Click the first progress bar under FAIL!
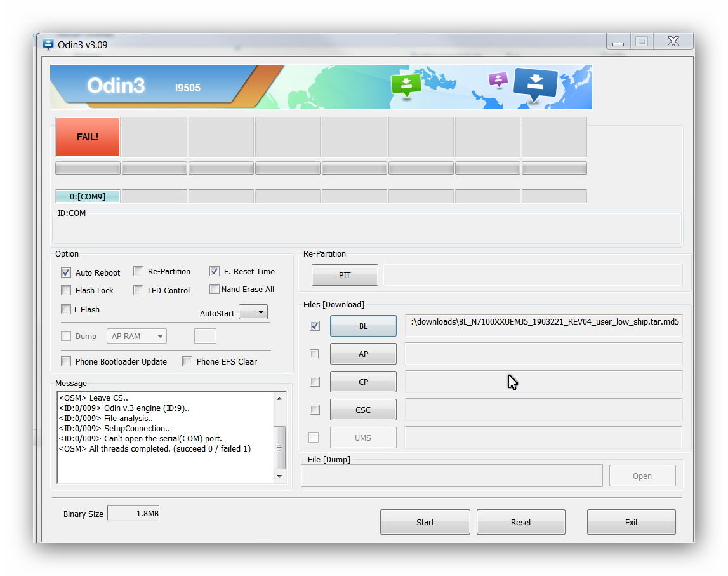The width and height of the screenshot is (728, 576). (x=88, y=168)
